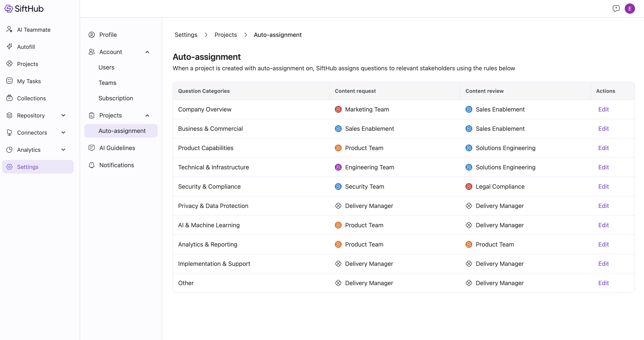Open Users under Account

click(x=106, y=67)
